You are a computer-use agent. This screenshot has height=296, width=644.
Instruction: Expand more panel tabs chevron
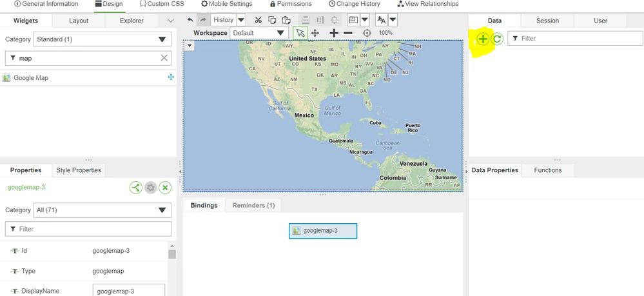(x=171, y=21)
